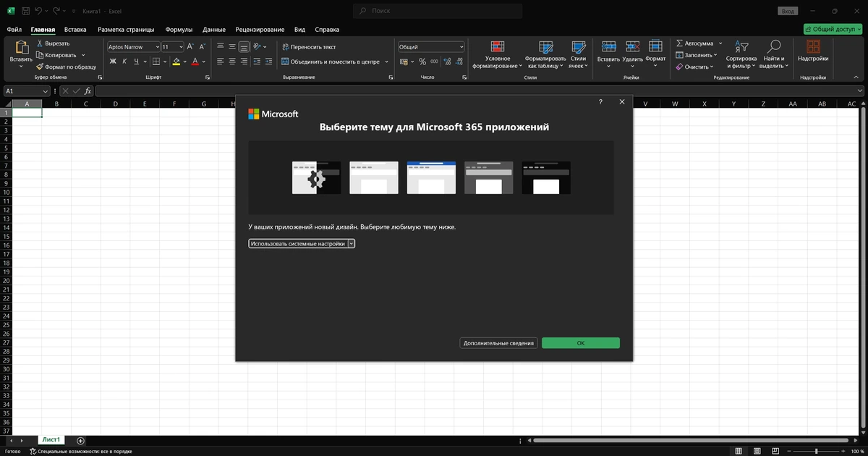This screenshot has height=456, width=868.
Task: Open number format dropdown (Общий)
Action: tap(431, 46)
